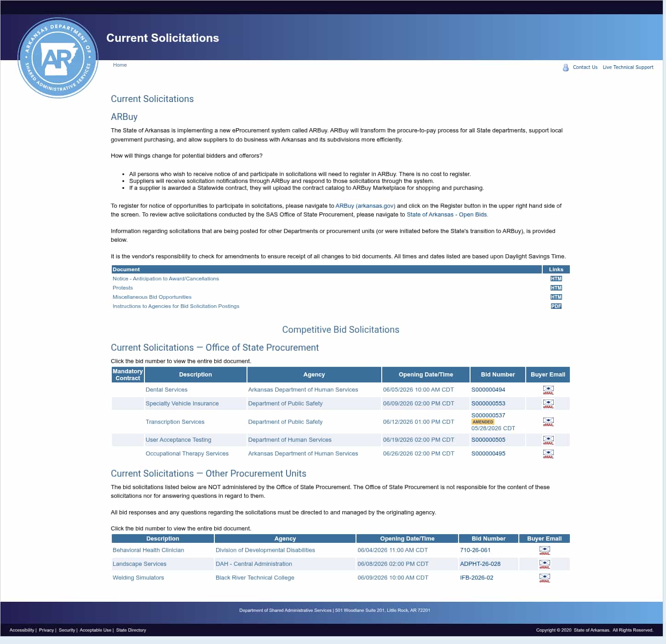Open the Accessibility footer link
This screenshot has height=644, width=666.
point(22,630)
